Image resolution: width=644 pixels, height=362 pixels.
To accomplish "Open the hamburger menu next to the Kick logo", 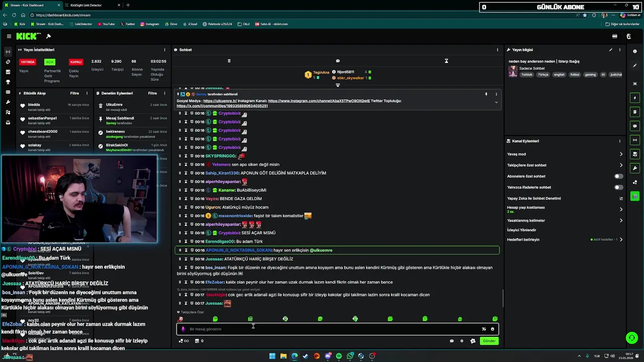I will click(x=9, y=36).
